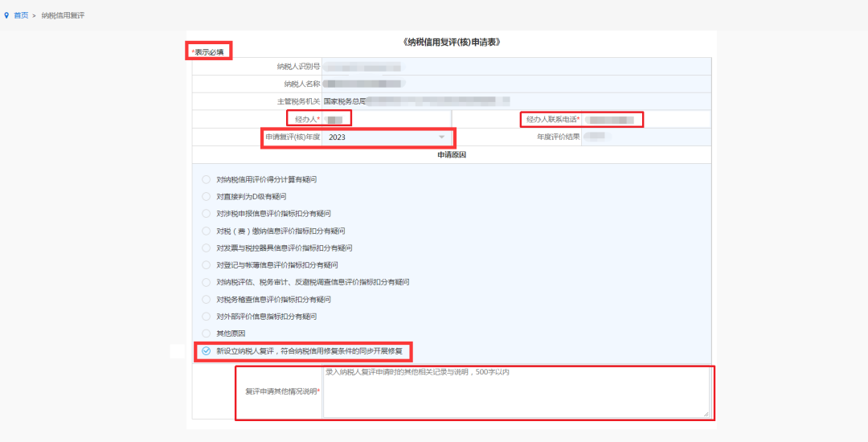Click the 主管税务机关 value 国家税务总局
This screenshot has width=868, height=442.
pos(346,101)
